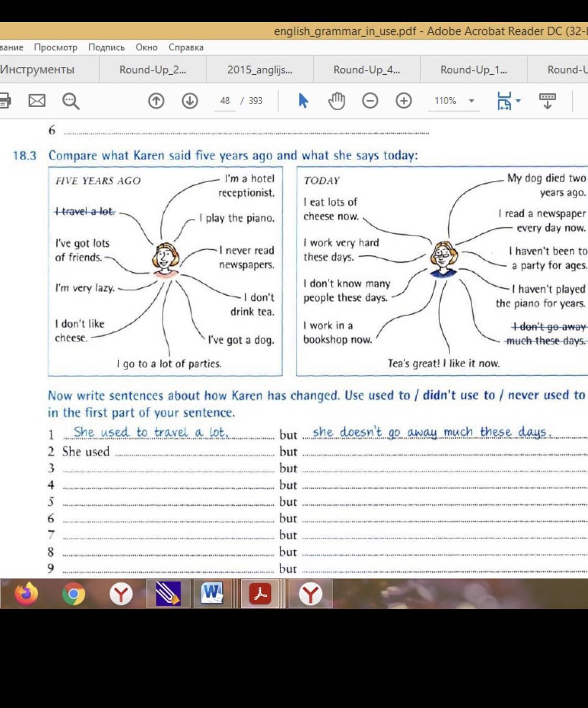This screenshot has height=708, width=588.
Task: Switch to the Round-Up_1... tab
Action: 474,69
